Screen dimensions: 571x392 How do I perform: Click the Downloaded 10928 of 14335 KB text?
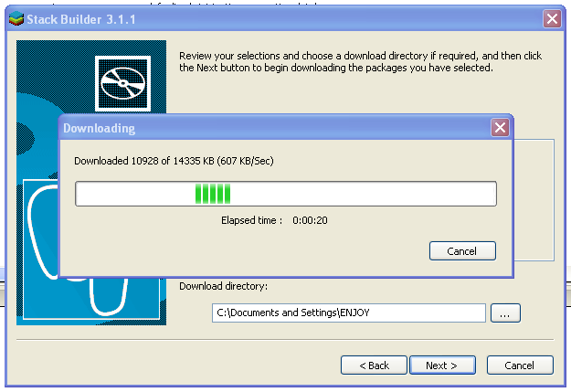point(174,161)
